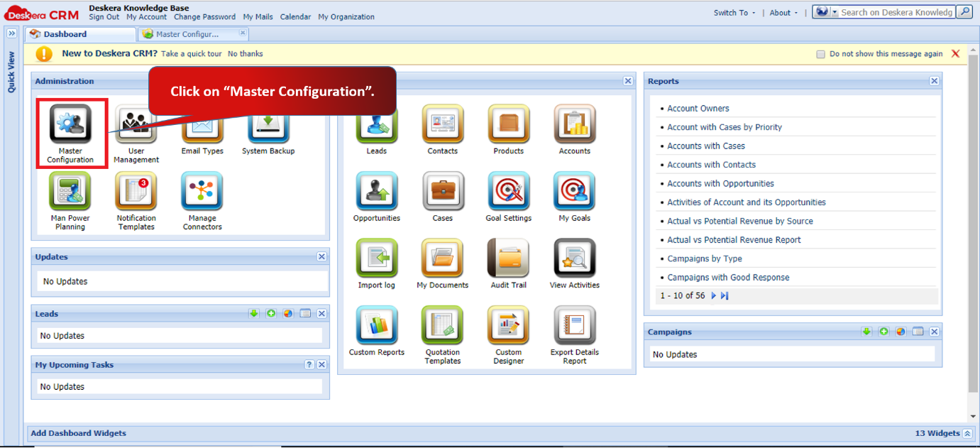980x448 pixels.
Task: Click Add Dashboard Widgets
Action: tap(78, 433)
